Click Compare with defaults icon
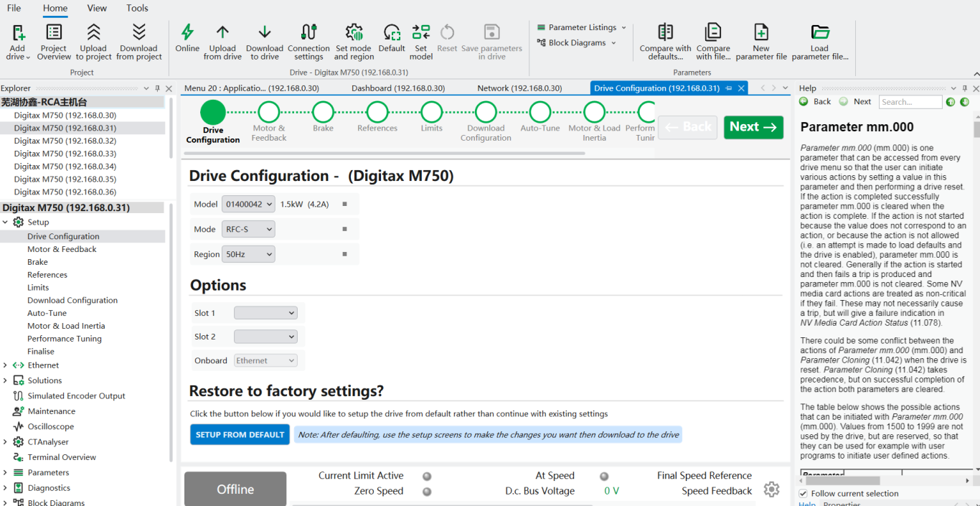 pos(665,32)
